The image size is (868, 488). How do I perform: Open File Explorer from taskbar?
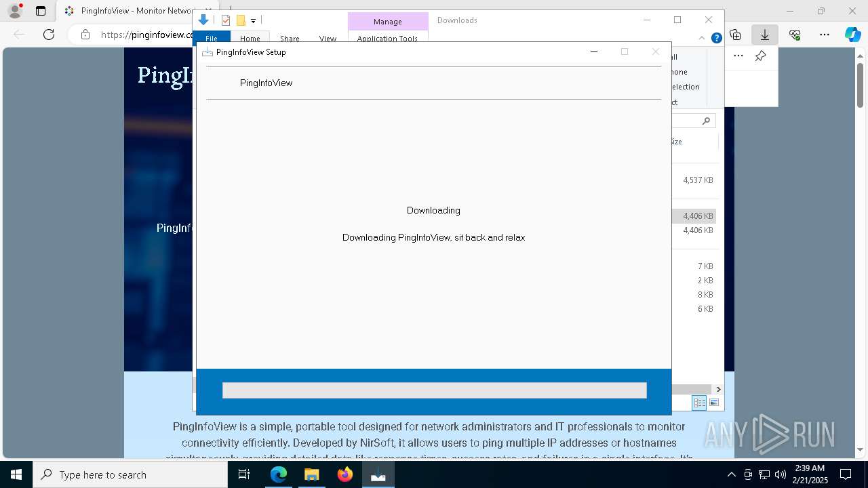click(312, 474)
